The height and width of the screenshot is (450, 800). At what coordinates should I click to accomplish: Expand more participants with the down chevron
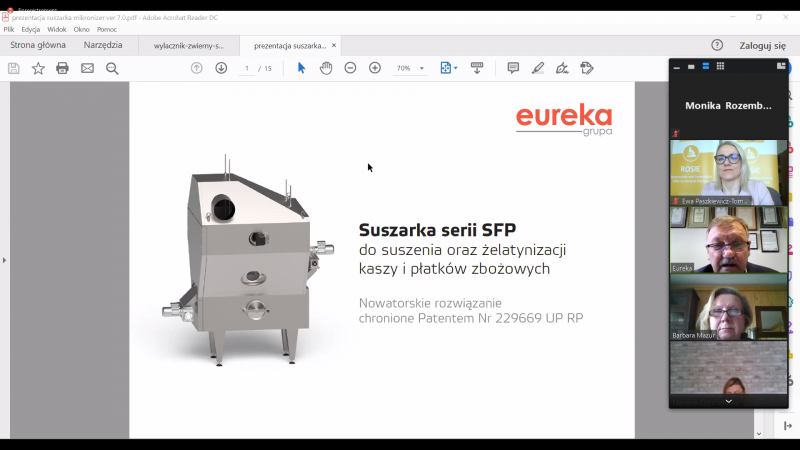click(728, 401)
